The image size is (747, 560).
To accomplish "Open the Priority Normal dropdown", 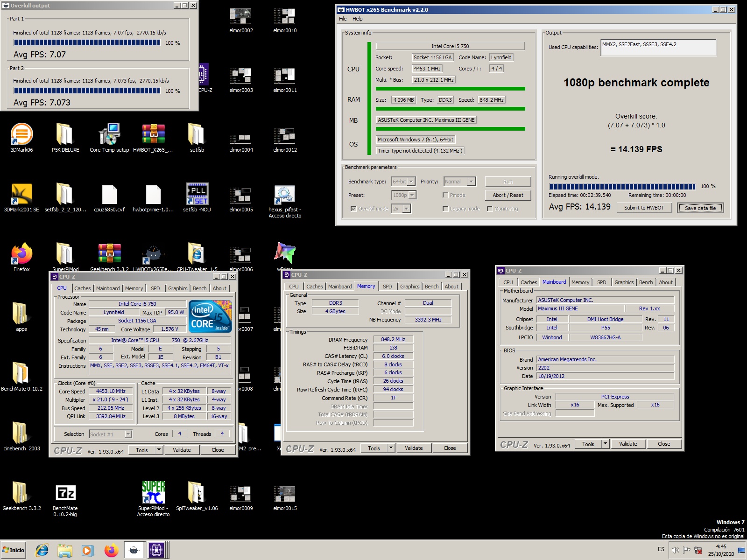I will 459,182.
